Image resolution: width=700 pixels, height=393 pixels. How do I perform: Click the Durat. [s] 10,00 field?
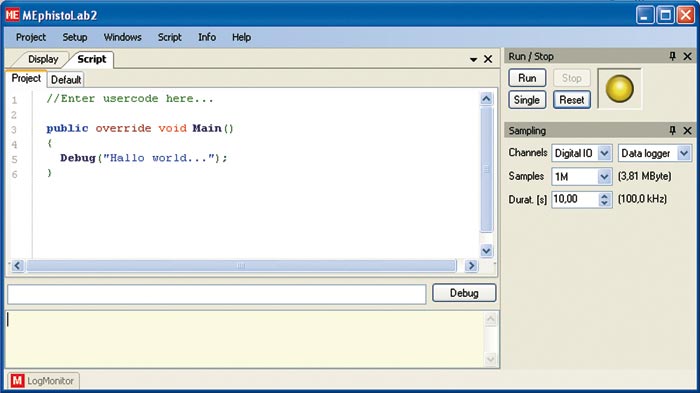pos(575,199)
